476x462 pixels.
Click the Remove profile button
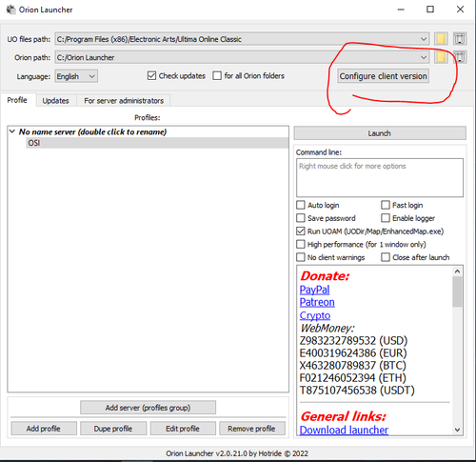pyautogui.click(x=252, y=429)
